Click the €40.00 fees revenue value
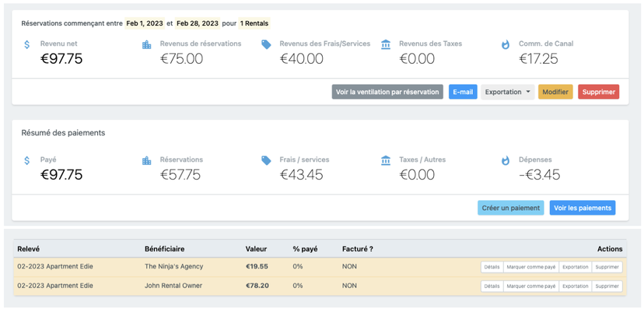This screenshot has height=309, width=644. (302, 59)
